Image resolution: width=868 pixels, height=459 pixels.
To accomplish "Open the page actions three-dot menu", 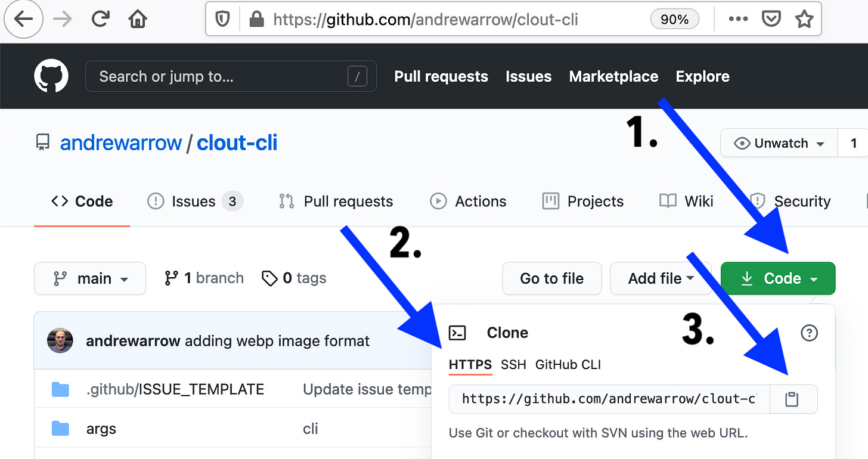I will [738, 19].
